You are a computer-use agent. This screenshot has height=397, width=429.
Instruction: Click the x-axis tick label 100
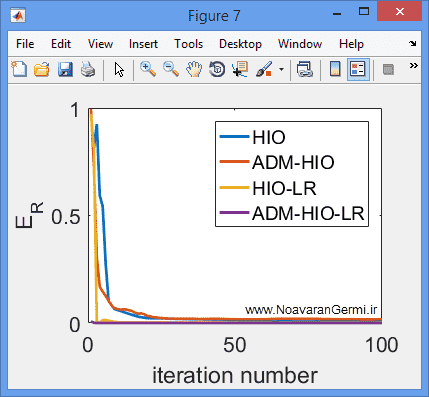[382, 345]
